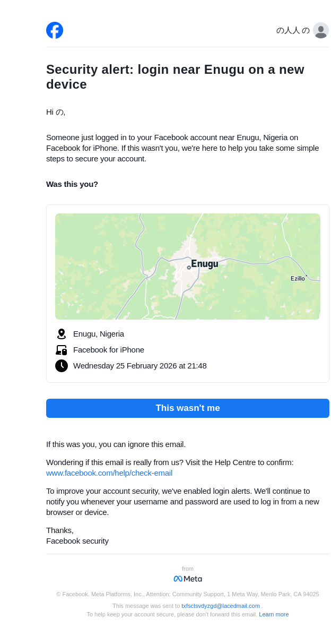Click the "Was this you?" text
Viewport: 331px width, 644px height.
point(72,184)
